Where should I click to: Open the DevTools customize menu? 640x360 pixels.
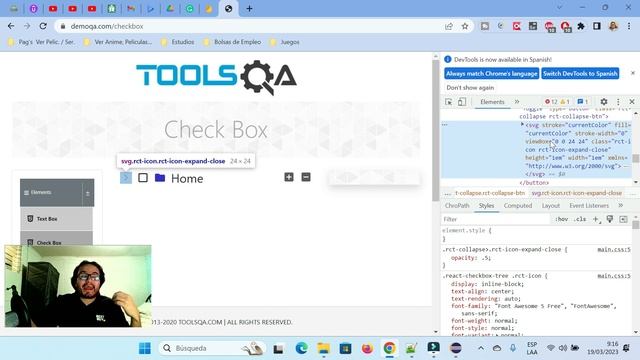[x=618, y=102]
